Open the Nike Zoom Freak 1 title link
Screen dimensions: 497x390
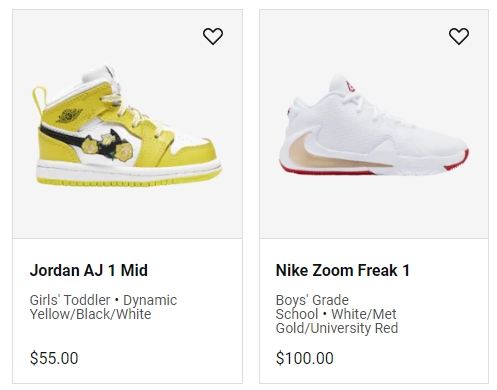343,270
